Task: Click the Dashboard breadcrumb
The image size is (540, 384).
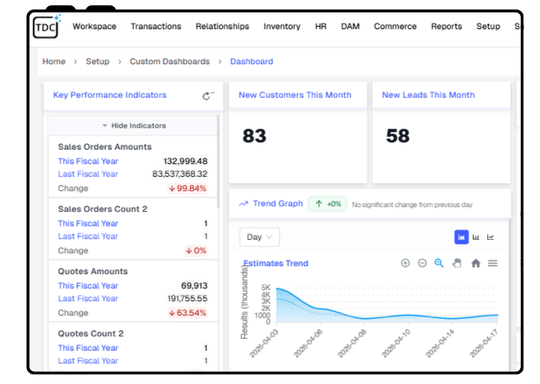Action: click(x=251, y=61)
